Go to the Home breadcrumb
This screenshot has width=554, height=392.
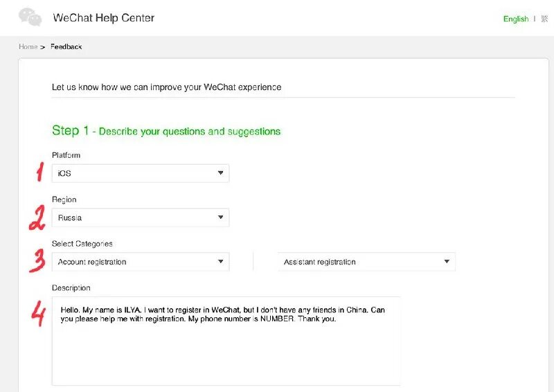(28, 46)
